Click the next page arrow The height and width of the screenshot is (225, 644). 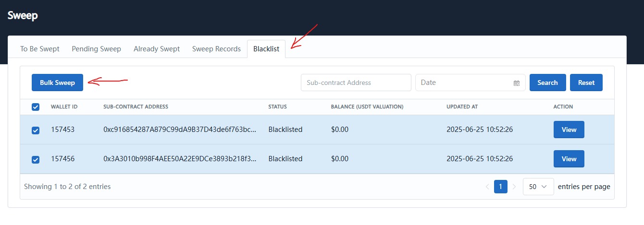pos(514,187)
